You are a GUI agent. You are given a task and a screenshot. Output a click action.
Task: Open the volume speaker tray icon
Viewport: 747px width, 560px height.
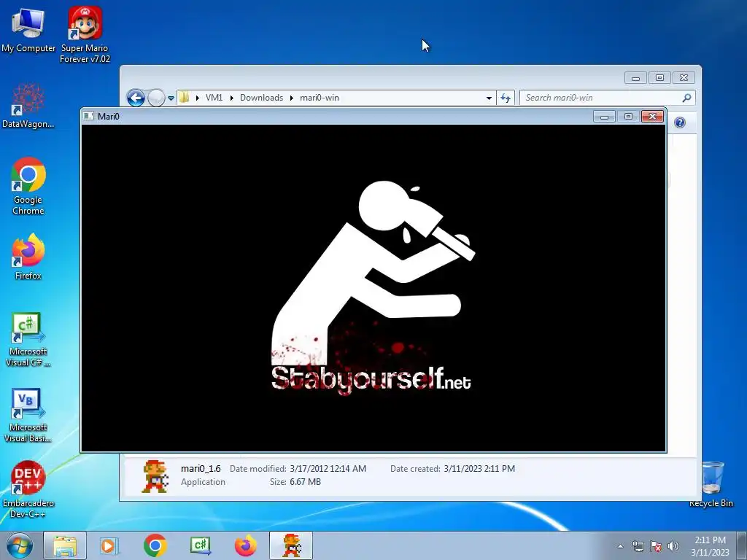(673, 546)
